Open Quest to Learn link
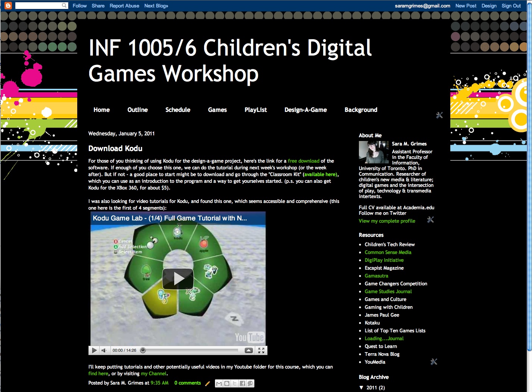The width and height of the screenshot is (532, 392). [x=381, y=346]
